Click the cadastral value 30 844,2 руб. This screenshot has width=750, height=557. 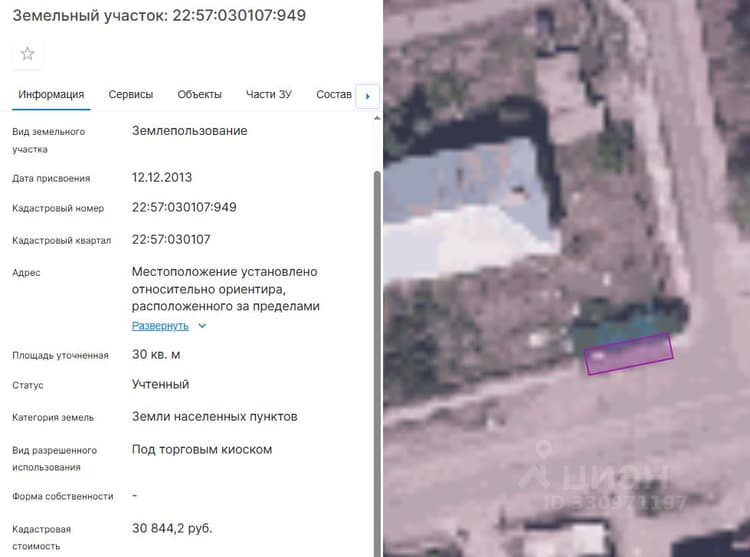tap(172, 528)
